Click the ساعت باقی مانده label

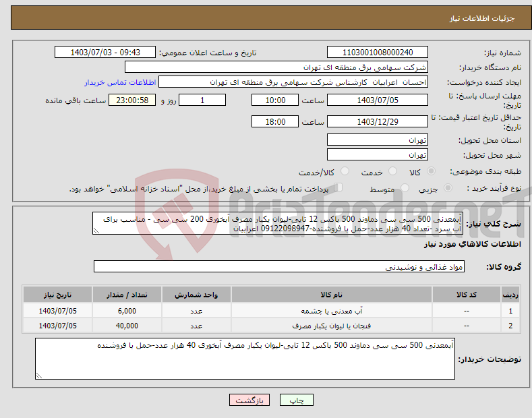click(76, 100)
